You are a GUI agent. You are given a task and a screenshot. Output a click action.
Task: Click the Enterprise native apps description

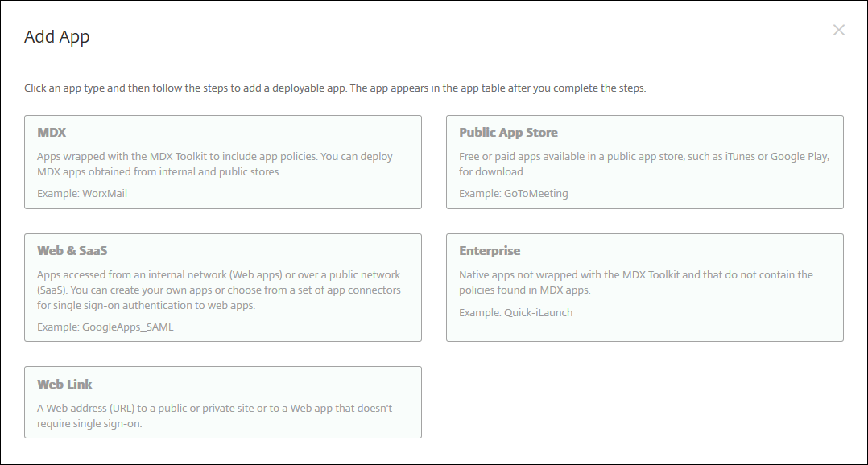tap(636, 282)
